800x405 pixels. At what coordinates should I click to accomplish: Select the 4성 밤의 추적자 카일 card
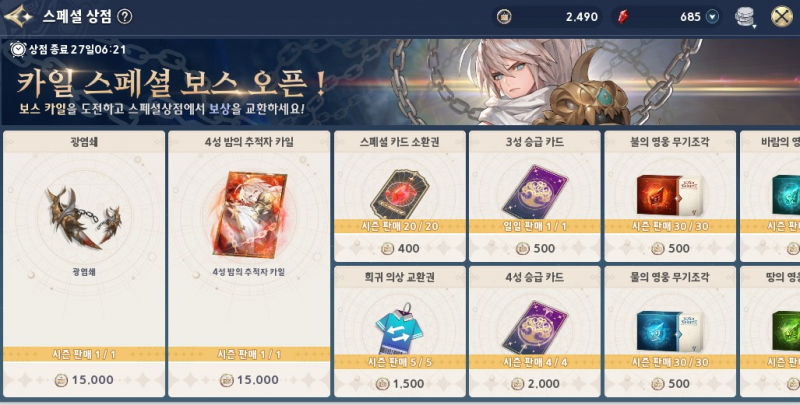(249, 214)
